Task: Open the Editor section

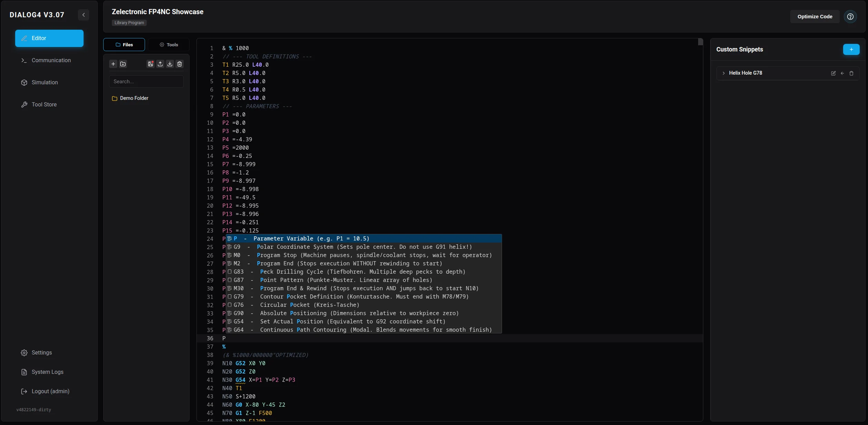Action: click(x=49, y=38)
